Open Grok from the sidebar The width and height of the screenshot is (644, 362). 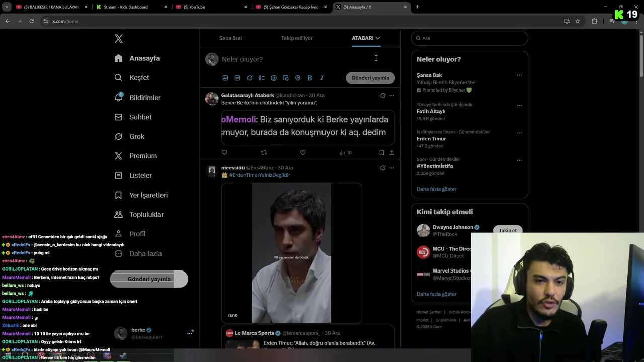[130, 136]
